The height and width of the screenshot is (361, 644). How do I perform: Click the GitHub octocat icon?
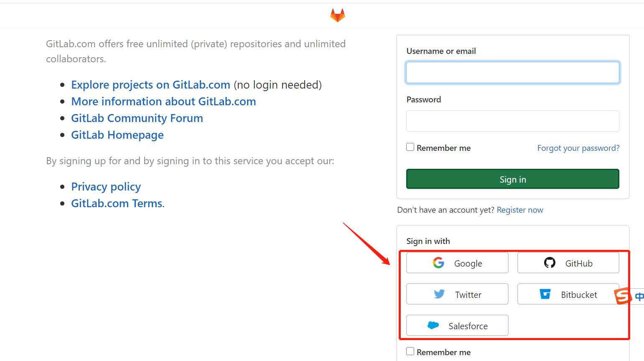click(x=550, y=262)
